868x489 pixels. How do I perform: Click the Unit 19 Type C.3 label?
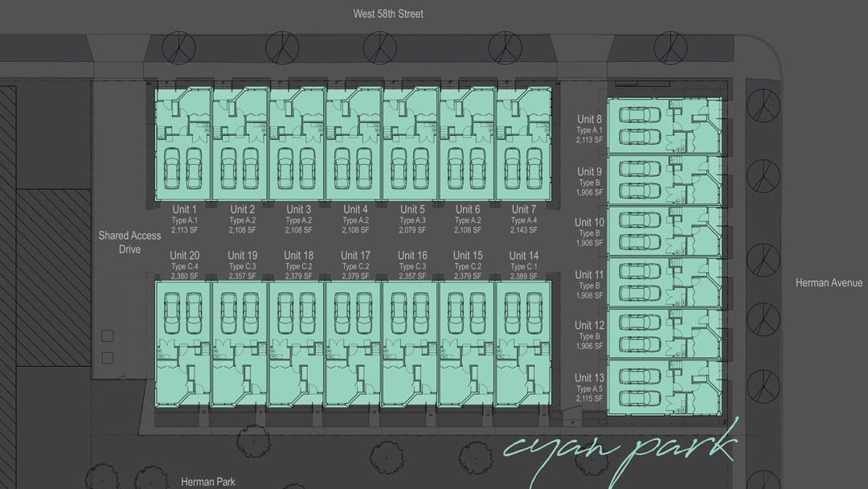[x=242, y=265]
